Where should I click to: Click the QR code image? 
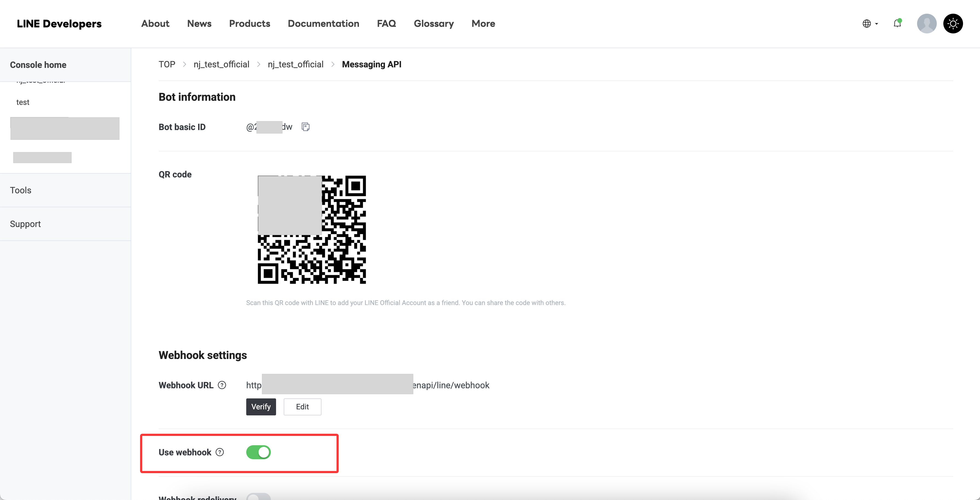point(312,230)
